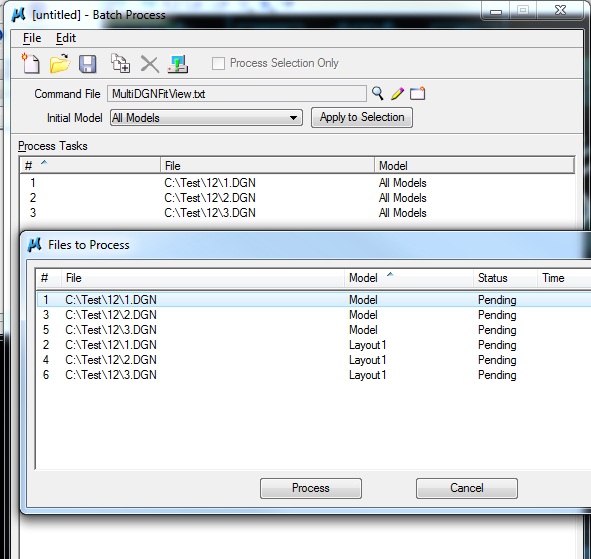Click the Command File text field

(x=237, y=93)
